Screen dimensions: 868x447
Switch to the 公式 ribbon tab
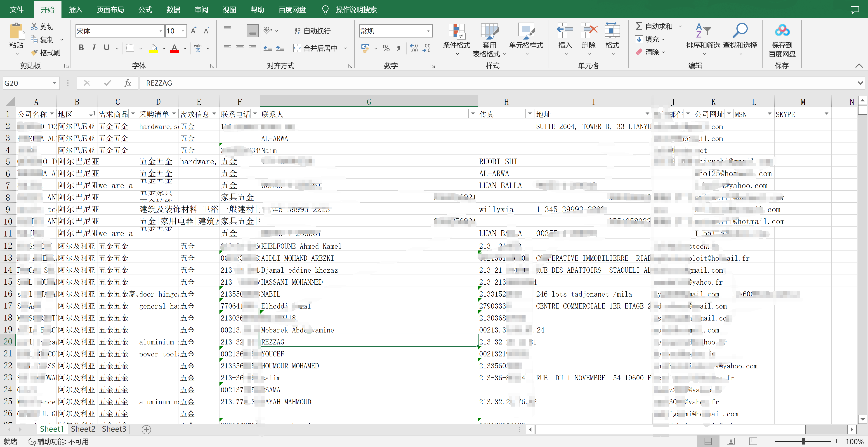coord(145,9)
